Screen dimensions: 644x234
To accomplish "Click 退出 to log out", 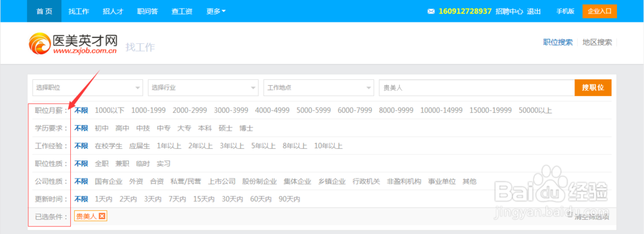I will point(534,11).
